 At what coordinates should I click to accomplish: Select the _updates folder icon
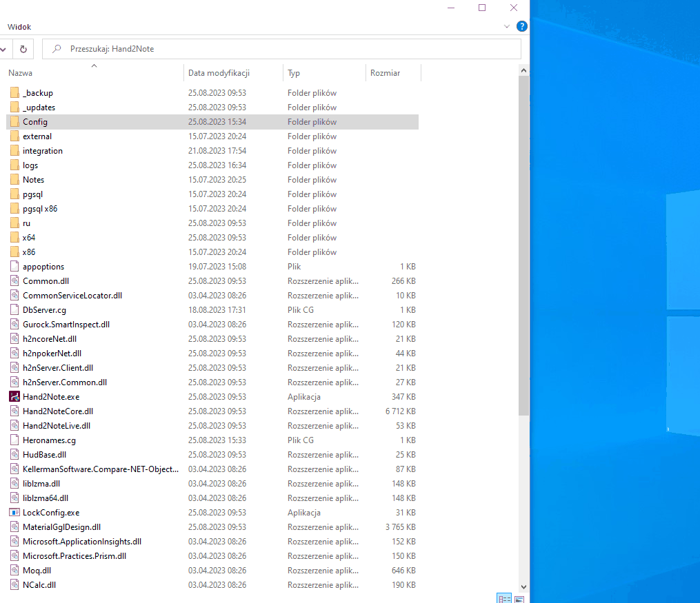(14, 107)
